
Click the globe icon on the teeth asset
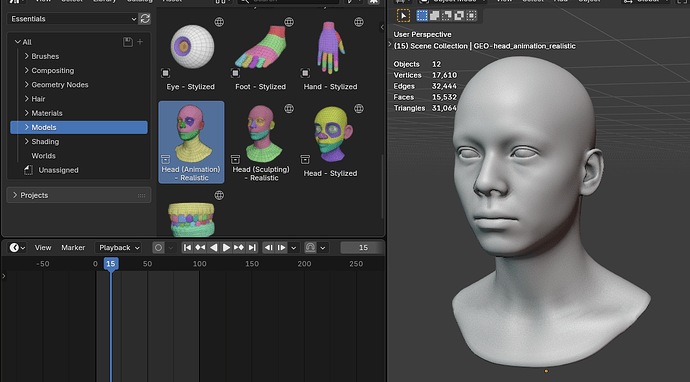coord(219,195)
